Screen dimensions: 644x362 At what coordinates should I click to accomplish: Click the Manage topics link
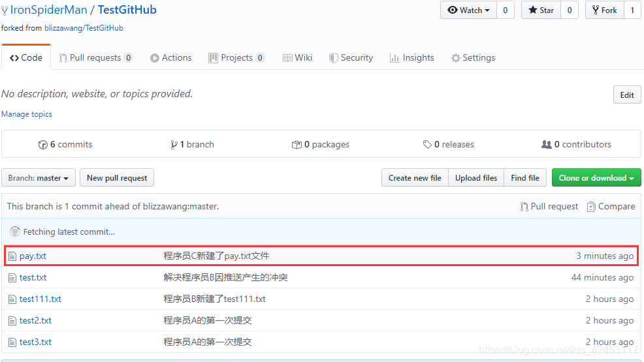[x=27, y=114]
